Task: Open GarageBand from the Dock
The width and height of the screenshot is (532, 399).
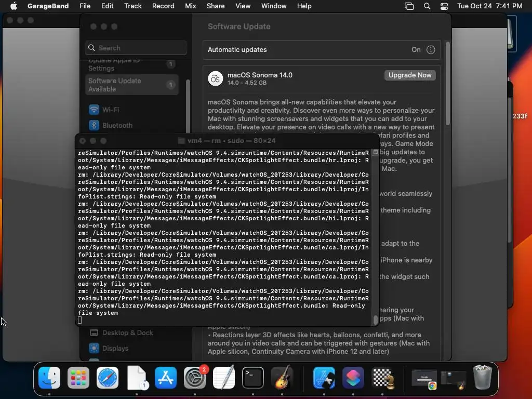Action: [282, 378]
